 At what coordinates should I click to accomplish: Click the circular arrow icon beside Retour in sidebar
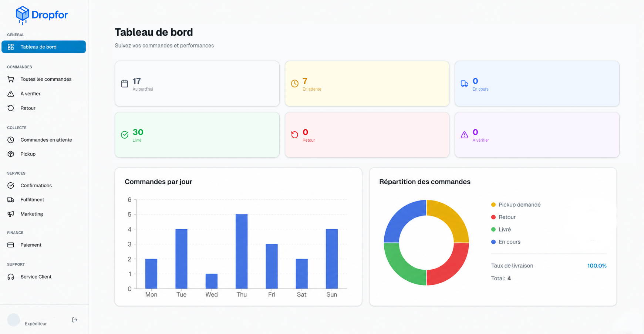tap(11, 108)
